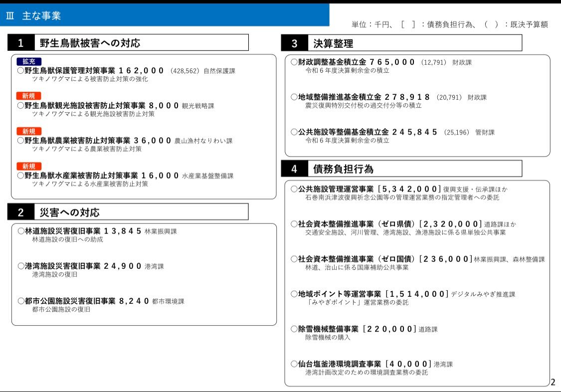Click the blue 拡充 badge

(x=28, y=61)
